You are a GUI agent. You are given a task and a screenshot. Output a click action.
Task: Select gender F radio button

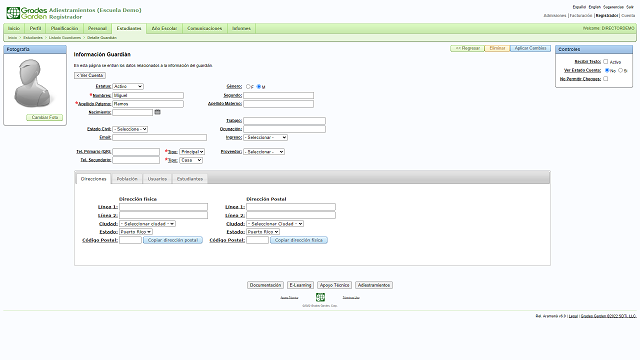click(248, 87)
